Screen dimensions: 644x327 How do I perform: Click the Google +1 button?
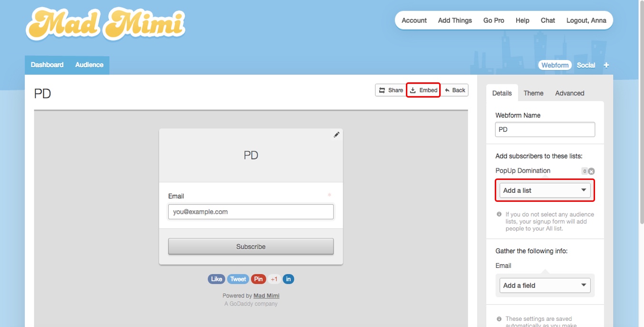[x=274, y=279]
